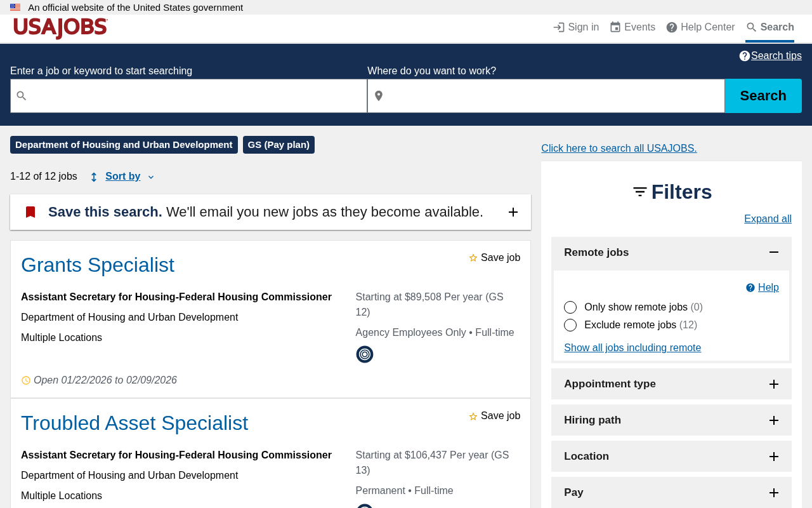812x508 pixels.
Task: Click the star icon for Troubled Asset Specialist
Action: coord(473,417)
